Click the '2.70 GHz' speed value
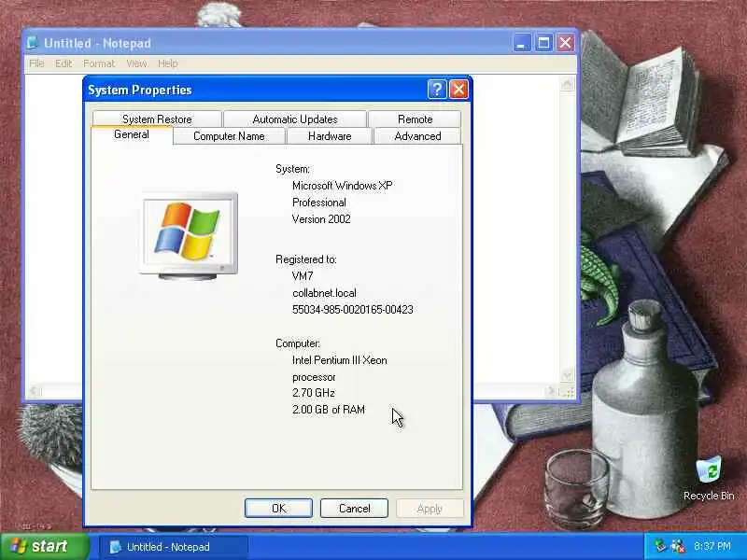Viewport: 747px width, 560px height. point(314,393)
